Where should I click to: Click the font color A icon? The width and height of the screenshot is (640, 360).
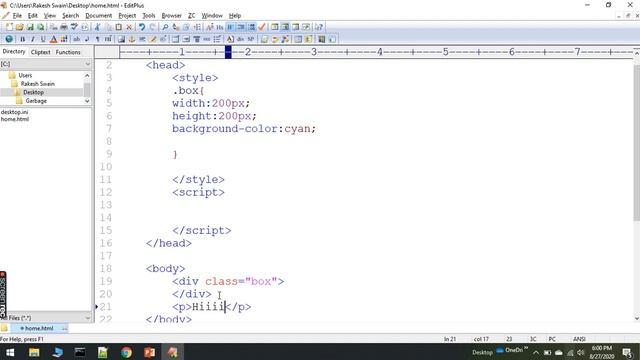pos(53,39)
